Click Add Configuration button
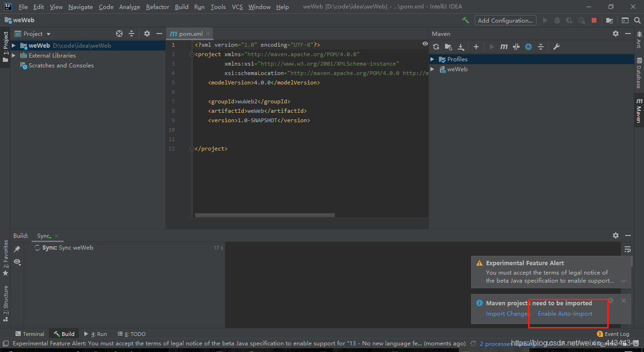The image size is (644, 352). (x=505, y=20)
